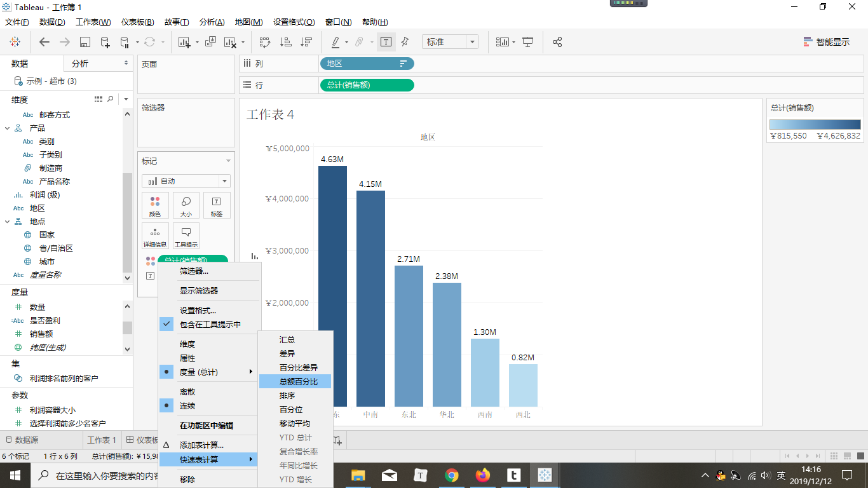Select the 维度 option in context menu
The width and height of the screenshot is (868, 488).
(x=209, y=344)
